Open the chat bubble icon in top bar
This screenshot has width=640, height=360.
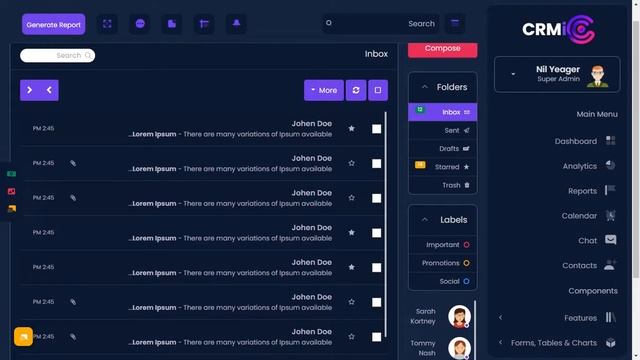140,24
